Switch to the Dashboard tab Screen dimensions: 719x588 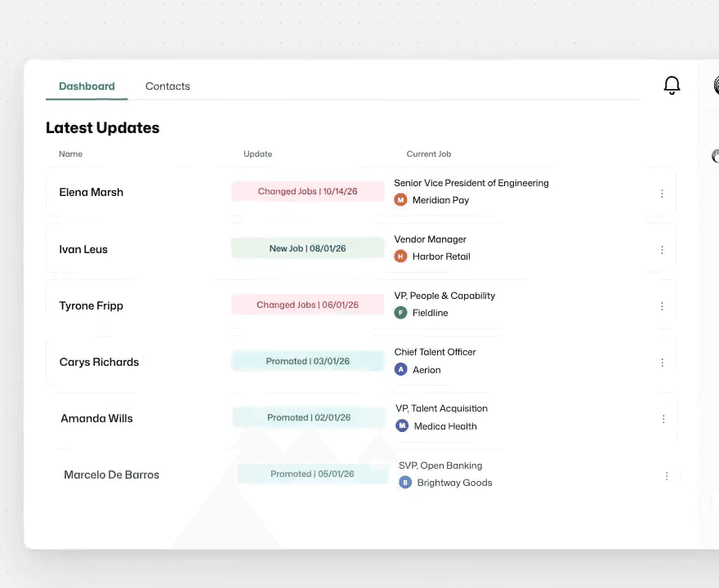(87, 87)
